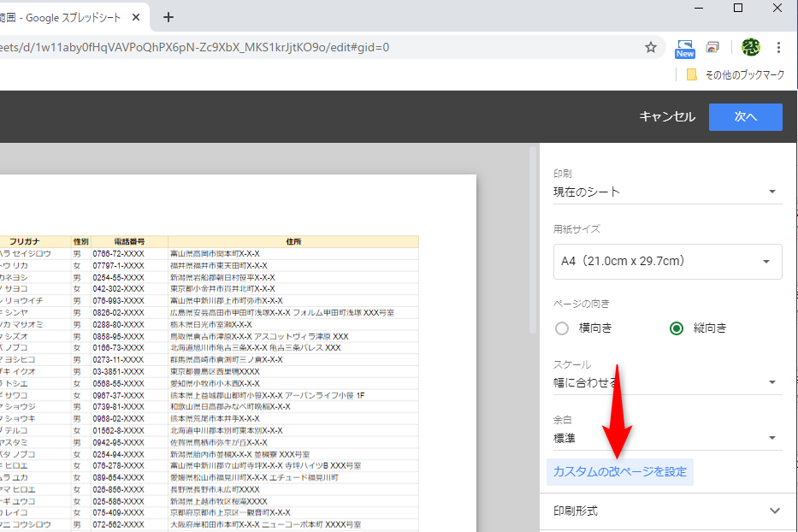This screenshot has height=532, width=798.
Task: Click the 住所 column header in preview
Action: pos(293,242)
